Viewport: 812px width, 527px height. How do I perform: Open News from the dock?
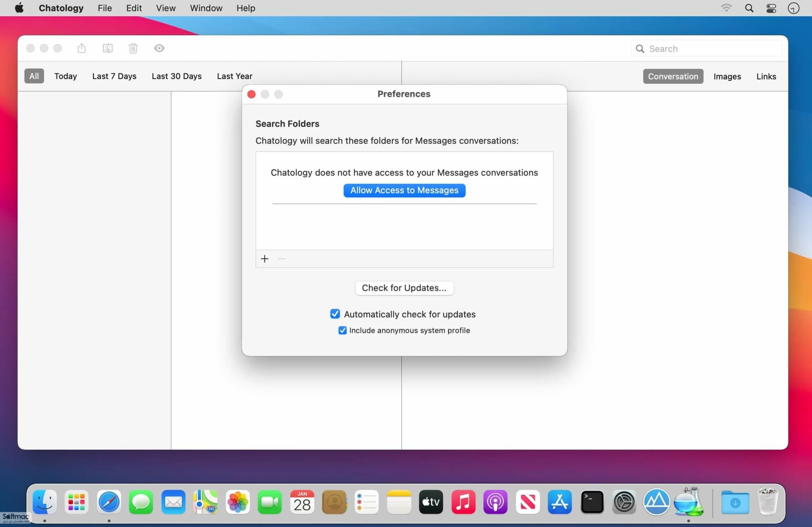528,502
